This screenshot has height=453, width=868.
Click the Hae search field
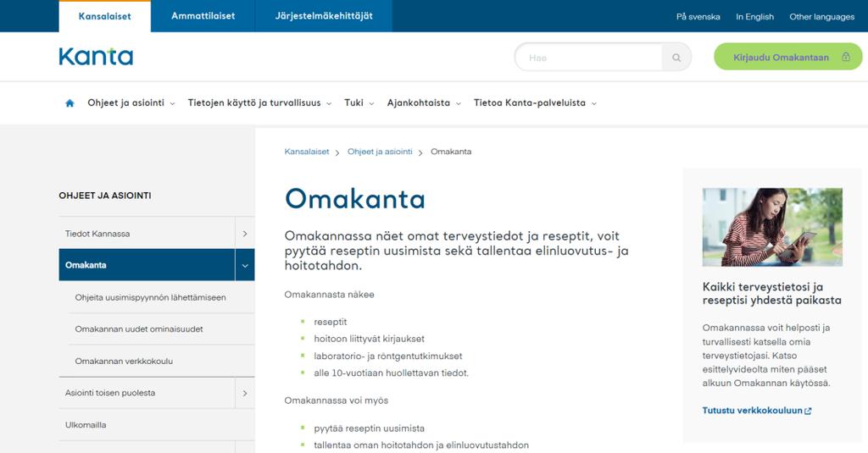coord(589,58)
